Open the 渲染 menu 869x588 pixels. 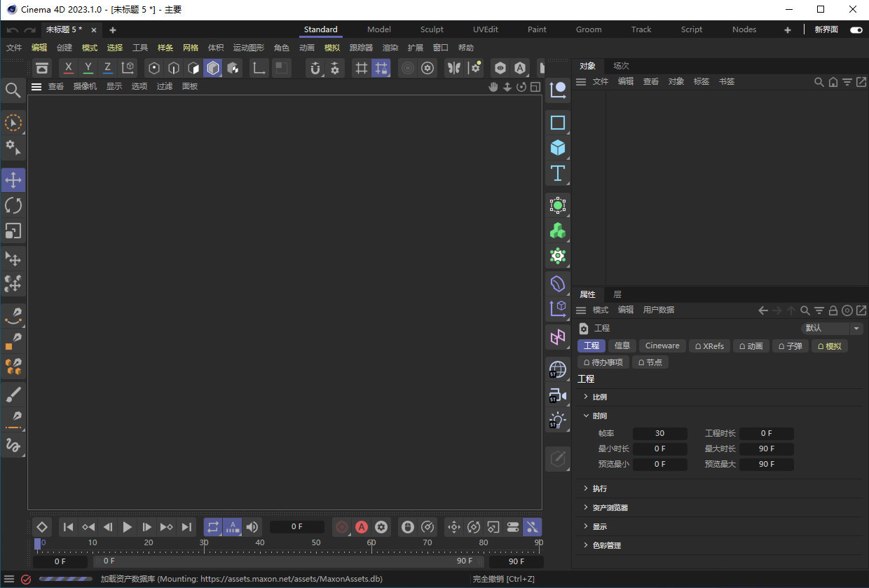390,48
